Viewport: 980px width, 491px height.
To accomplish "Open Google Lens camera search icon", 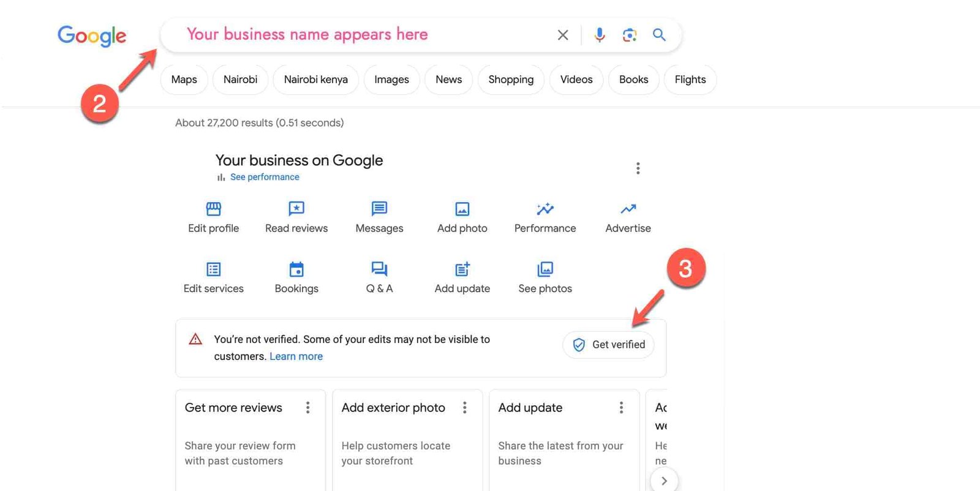I will [630, 35].
